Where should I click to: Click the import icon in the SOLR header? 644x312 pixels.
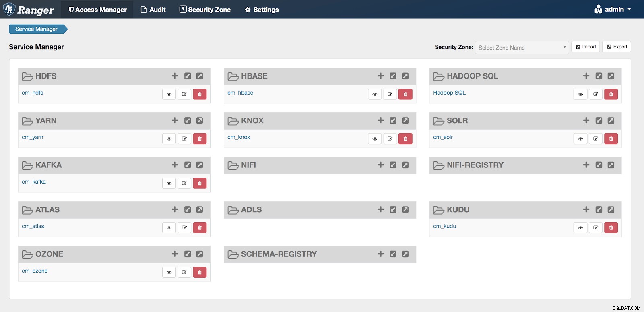(599, 120)
